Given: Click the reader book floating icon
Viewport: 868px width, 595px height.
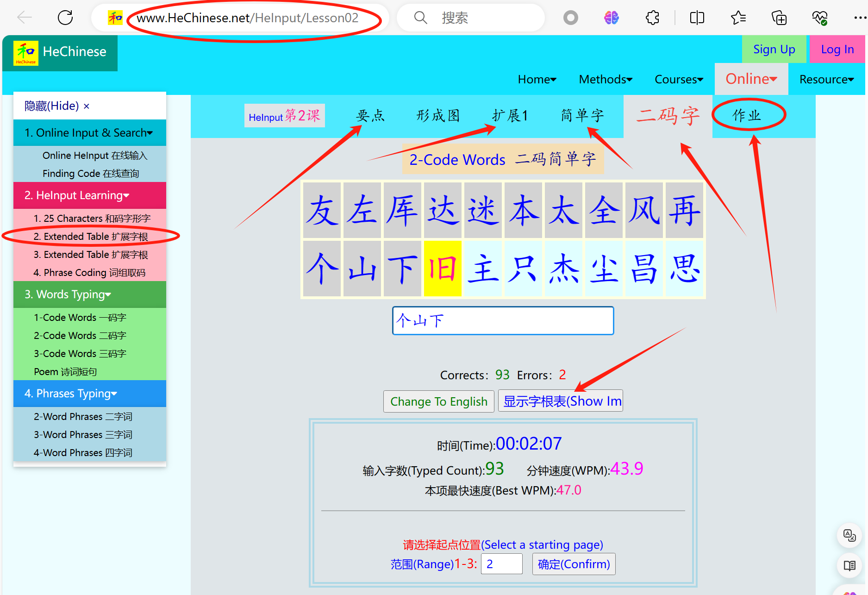Looking at the screenshot, I should point(849,565).
